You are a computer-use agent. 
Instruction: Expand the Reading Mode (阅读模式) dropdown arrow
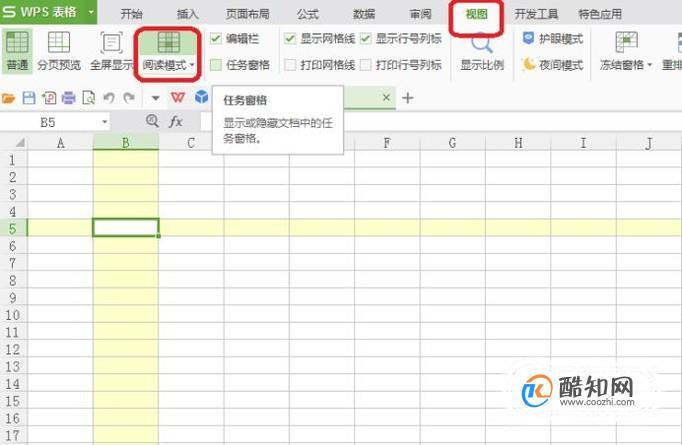pos(192,65)
